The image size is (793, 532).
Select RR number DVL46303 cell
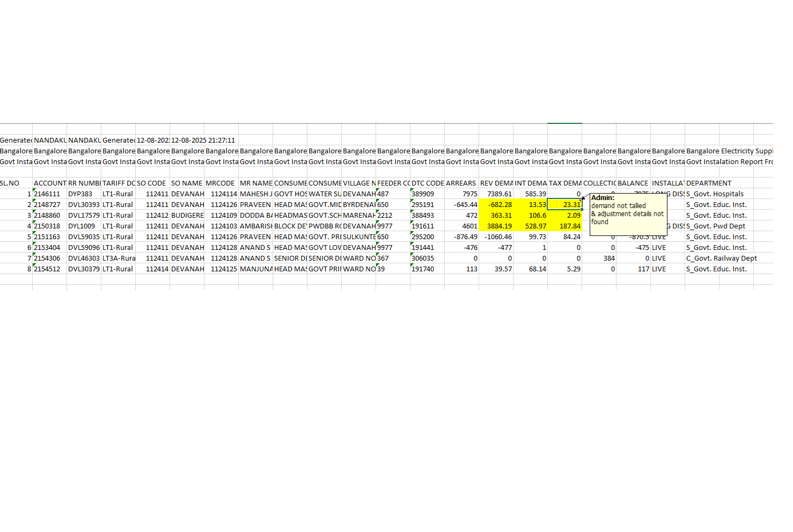[x=84, y=258]
